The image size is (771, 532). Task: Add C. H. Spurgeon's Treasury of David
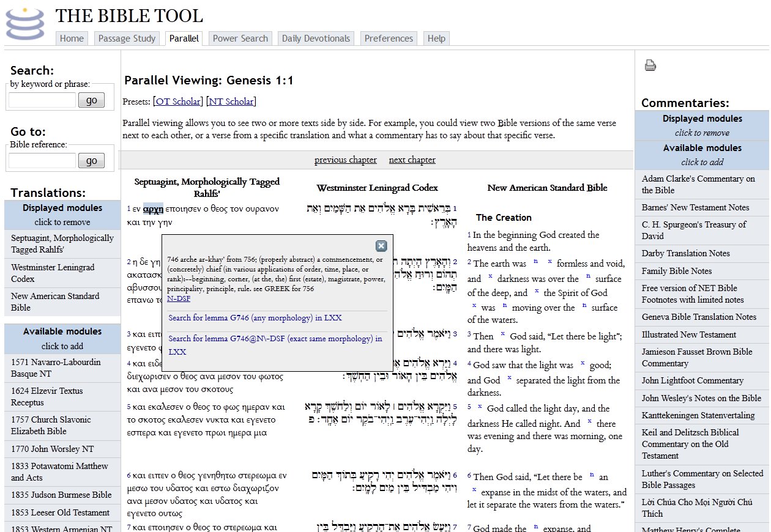coord(702,231)
